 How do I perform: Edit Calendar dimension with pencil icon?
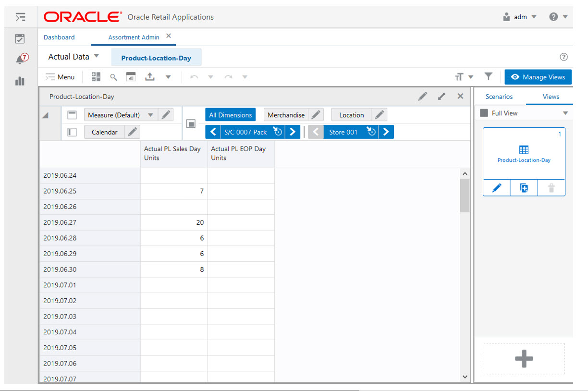pyautogui.click(x=133, y=132)
